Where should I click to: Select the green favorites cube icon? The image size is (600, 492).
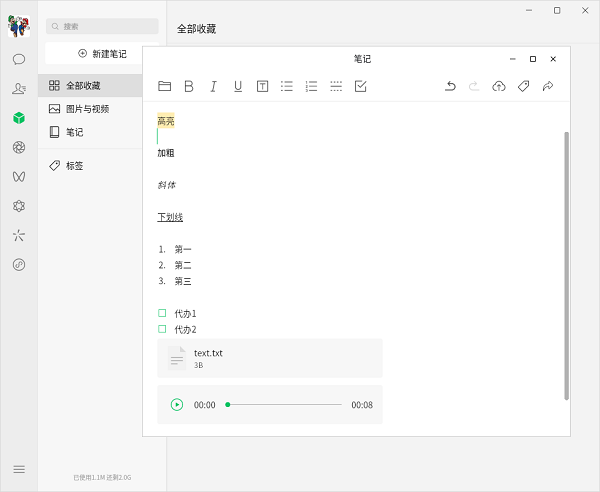pos(19,118)
